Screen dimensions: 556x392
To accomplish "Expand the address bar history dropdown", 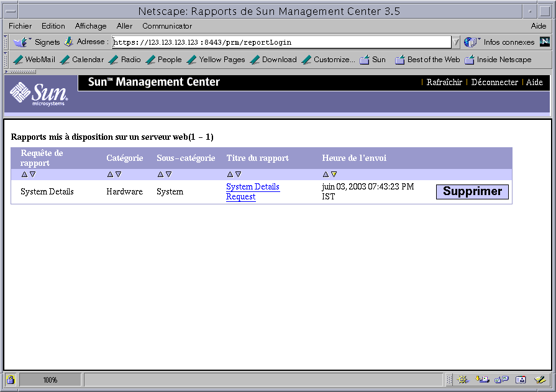I will click(456, 42).
